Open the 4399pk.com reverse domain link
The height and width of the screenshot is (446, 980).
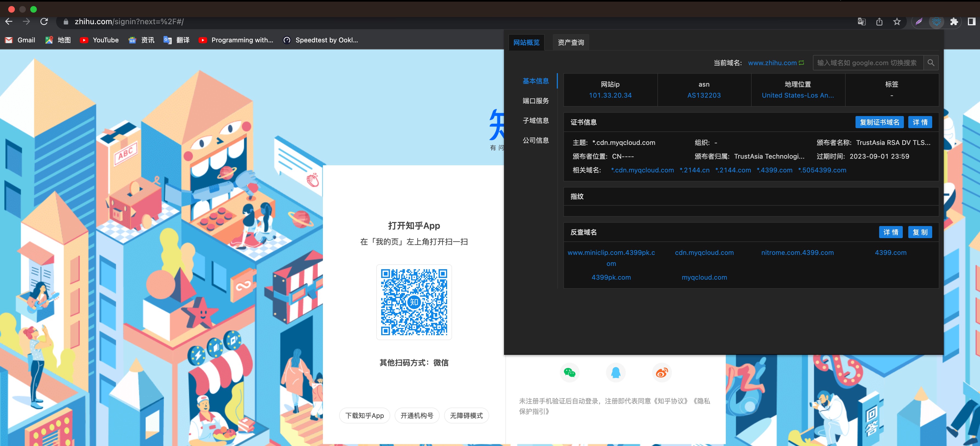click(611, 277)
